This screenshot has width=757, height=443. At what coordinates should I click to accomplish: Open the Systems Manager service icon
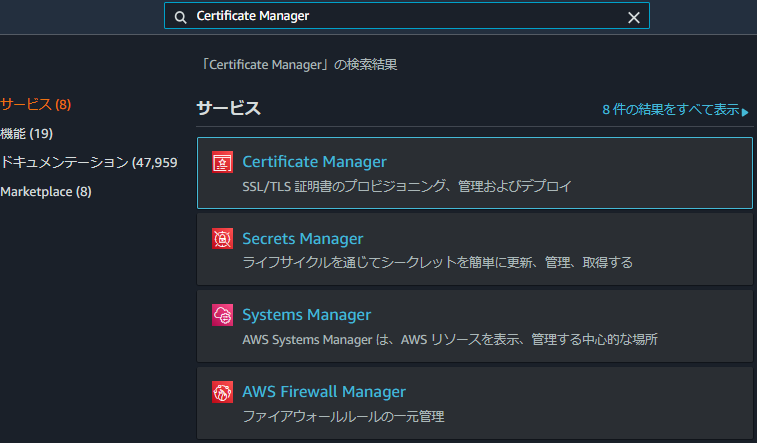(x=222, y=315)
